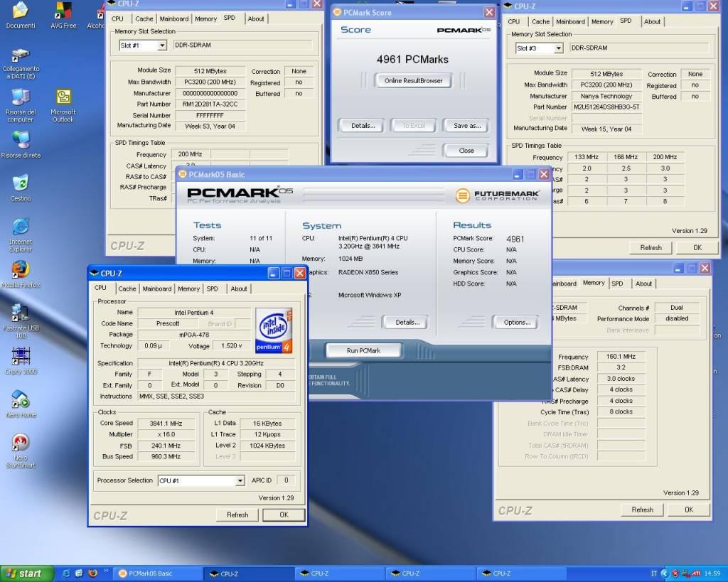Launch Internet Explorer desktop icon
Viewport: 728px width, 582px height.
21,235
